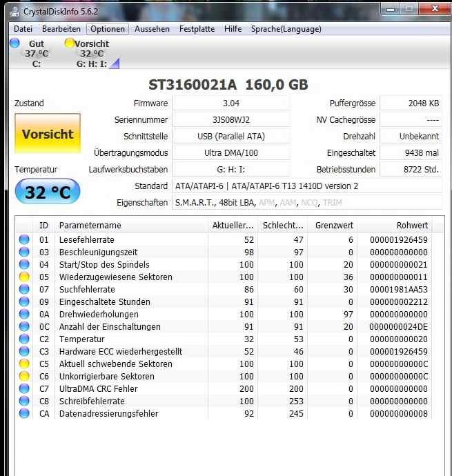
Task: Click the Drehzahl Unbekannt field
Action: pos(411,137)
